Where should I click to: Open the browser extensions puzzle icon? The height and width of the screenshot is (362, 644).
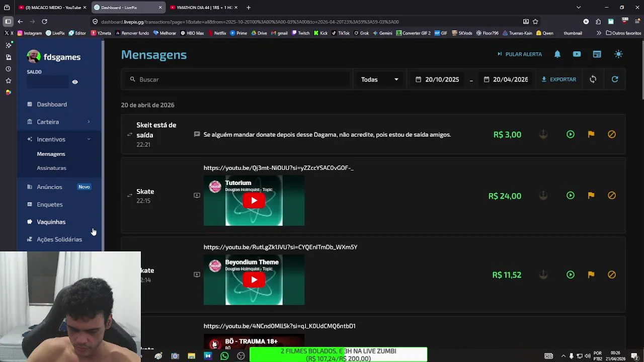[x=598, y=22]
